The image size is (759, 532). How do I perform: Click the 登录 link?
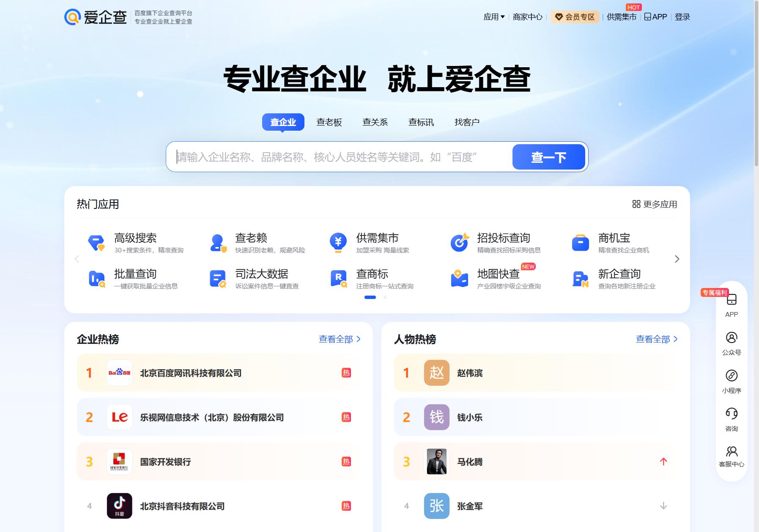pos(682,17)
